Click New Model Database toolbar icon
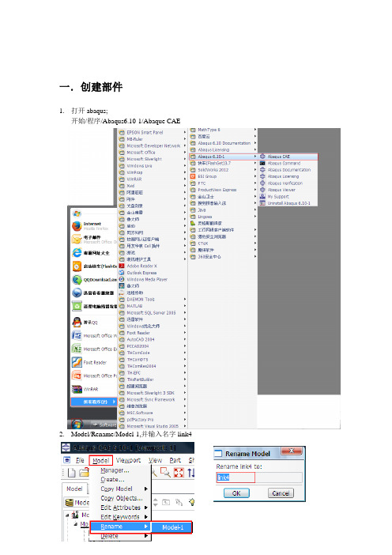Image resolution: width=392 pixels, height=555 pixels. click(71, 473)
